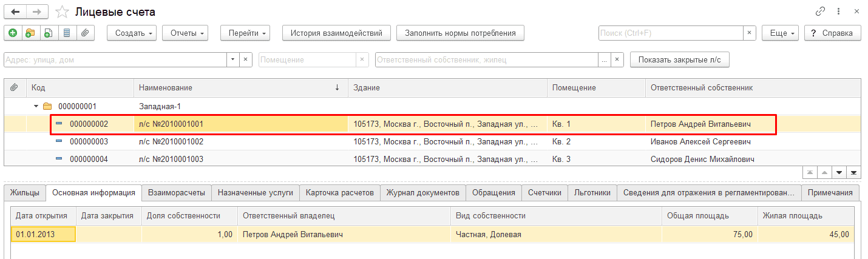Open attached files with the toolbar paperclip icon
Viewport: 868px width, 259px height.
[86, 33]
